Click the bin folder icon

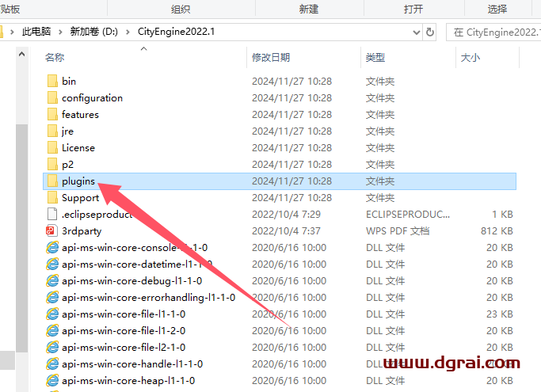[52, 81]
